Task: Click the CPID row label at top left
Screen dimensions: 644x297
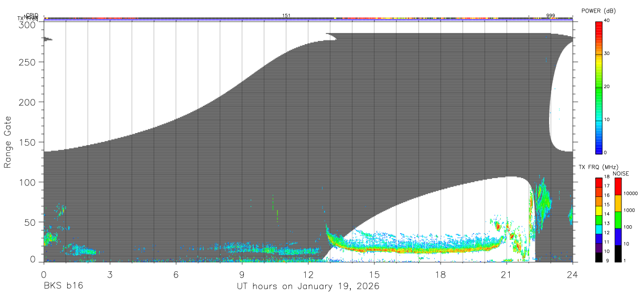Action: (x=32, y=16)
